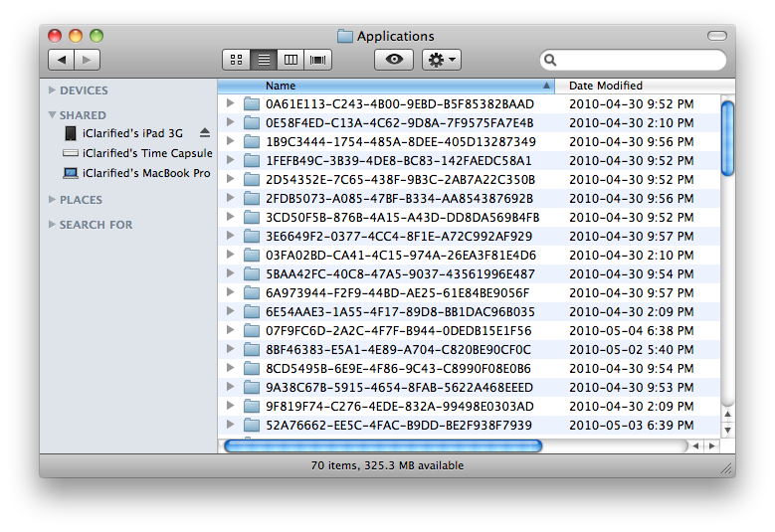This screenshot has width=775, height=532.
Task: Expand the PLACES sidebar section
Action: (x=53, y=200)
